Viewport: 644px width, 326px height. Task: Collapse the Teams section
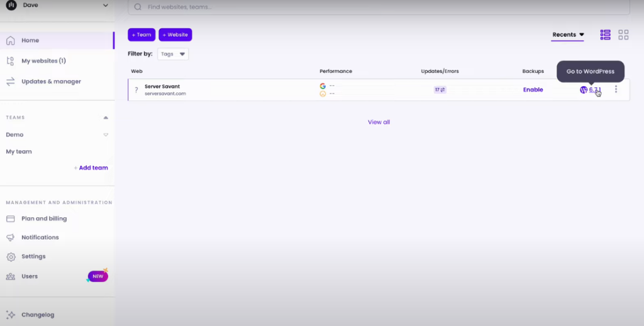106,117
